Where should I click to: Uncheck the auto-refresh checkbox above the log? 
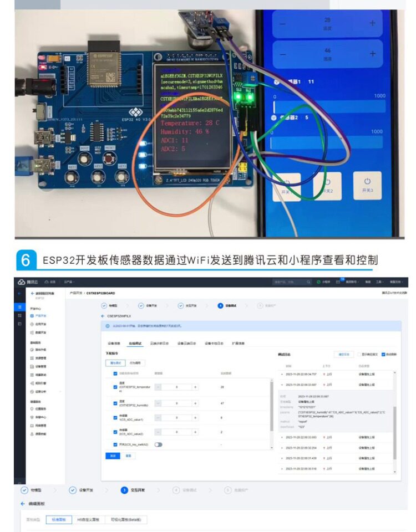pos(383,355)
